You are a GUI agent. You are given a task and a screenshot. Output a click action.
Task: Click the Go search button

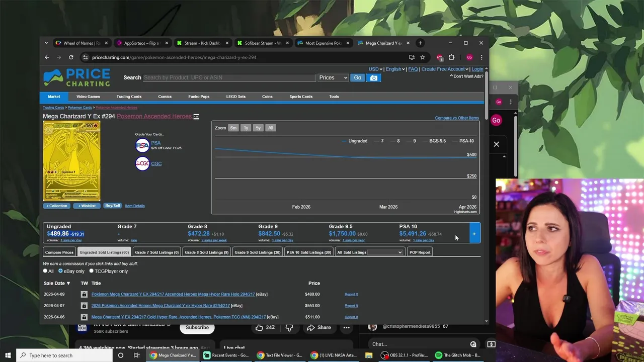(357, 78)
